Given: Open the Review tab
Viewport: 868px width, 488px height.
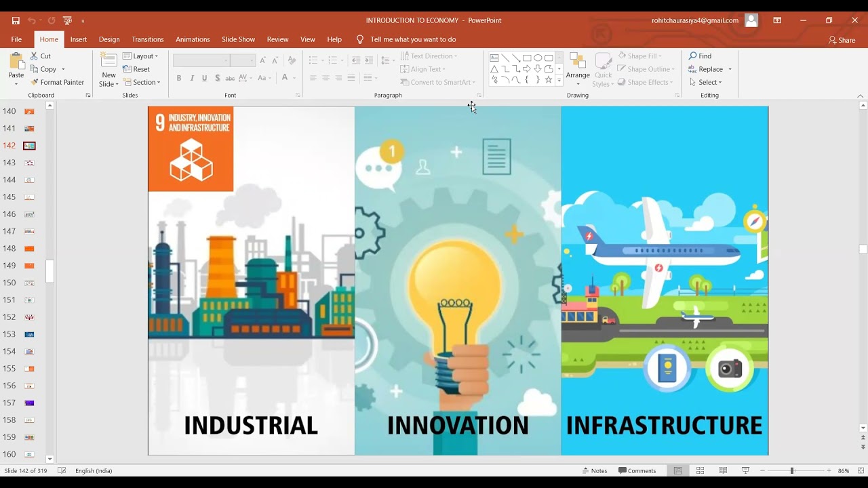Looking at the screenshot, I should (277, 39).
